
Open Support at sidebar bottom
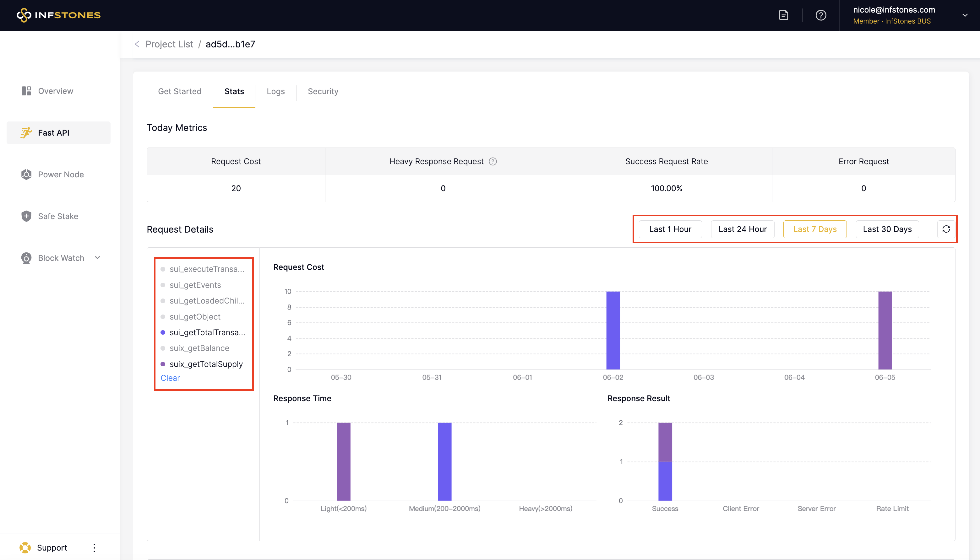[x=52, y=547]
